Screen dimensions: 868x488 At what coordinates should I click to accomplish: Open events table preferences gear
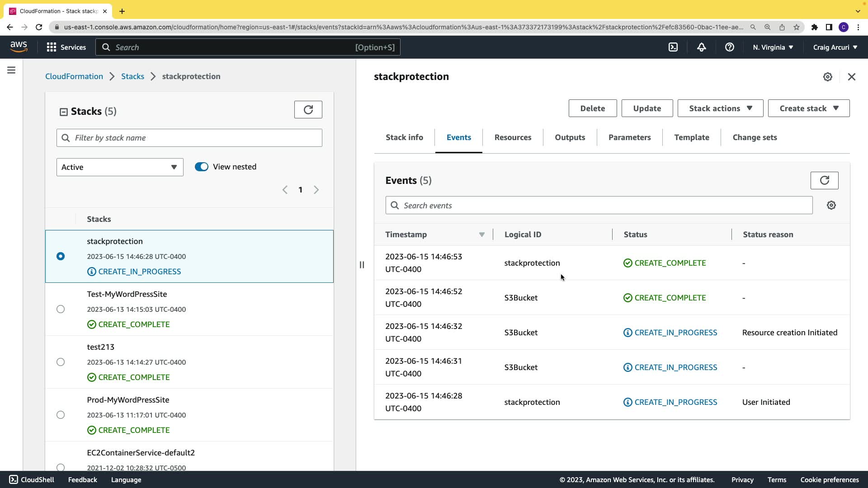pos(831,205)
